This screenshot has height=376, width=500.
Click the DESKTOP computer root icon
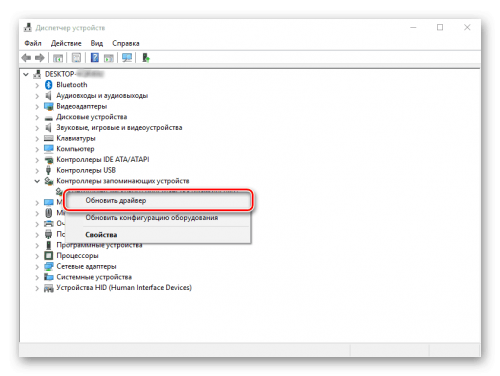point(37,74)
